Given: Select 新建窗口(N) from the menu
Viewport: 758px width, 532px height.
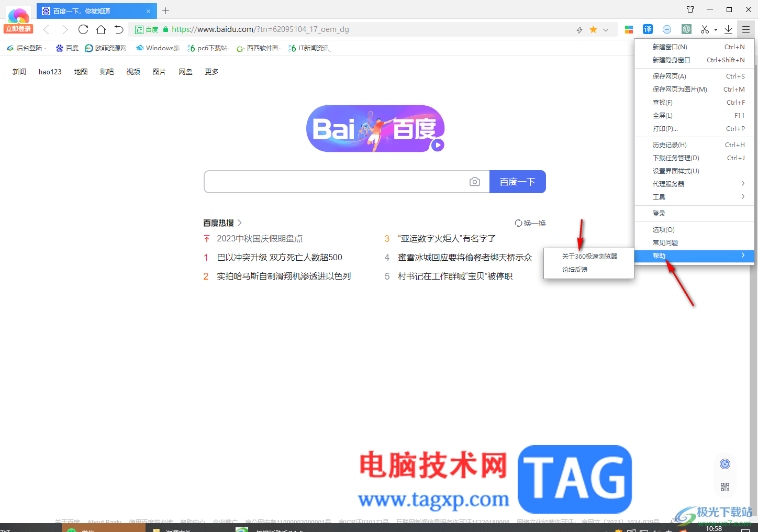Looking at the screenshot, I should [694, 47].
